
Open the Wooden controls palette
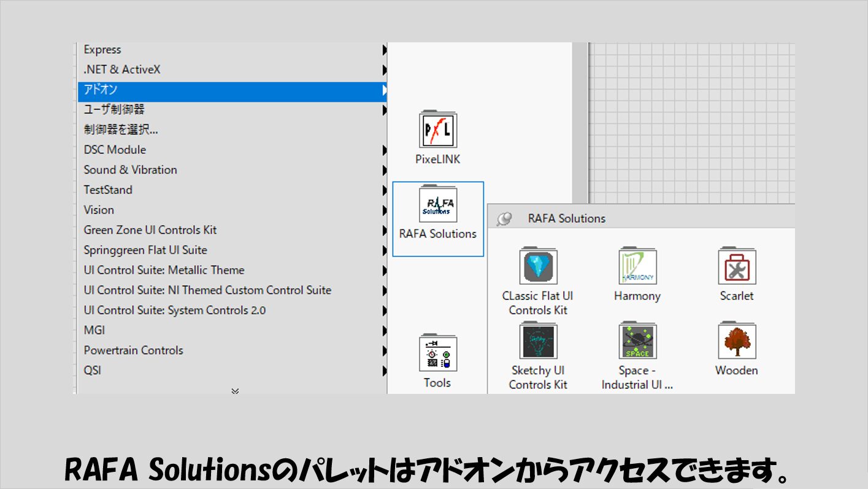coord(737,342)
